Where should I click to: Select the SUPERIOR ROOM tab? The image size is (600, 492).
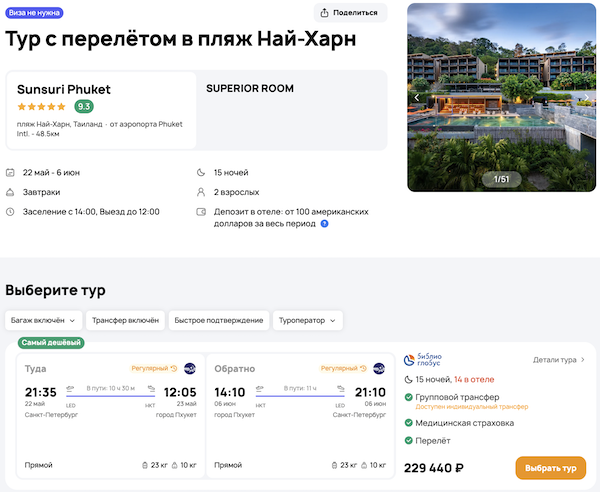click(250, 88)
